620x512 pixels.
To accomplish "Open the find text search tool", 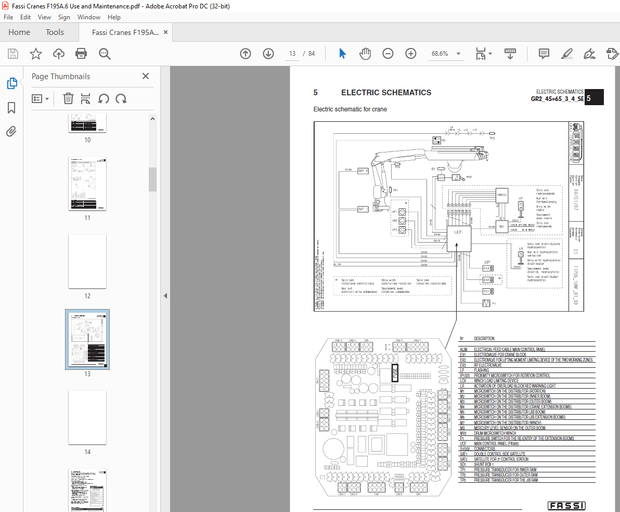I will click(x=104, y=54).
